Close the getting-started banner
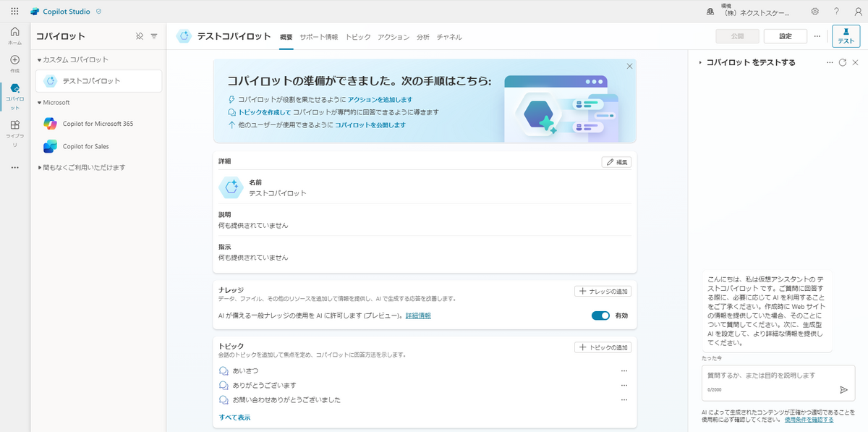The width and height of the screenshot is (868, 432). pyautogui.click(x=629, y=66)
